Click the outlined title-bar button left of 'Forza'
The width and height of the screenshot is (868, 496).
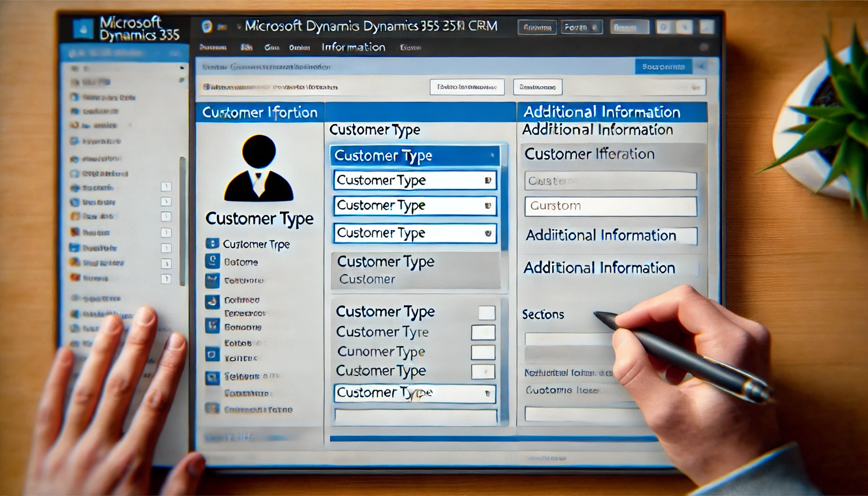[x=537, y=28]
